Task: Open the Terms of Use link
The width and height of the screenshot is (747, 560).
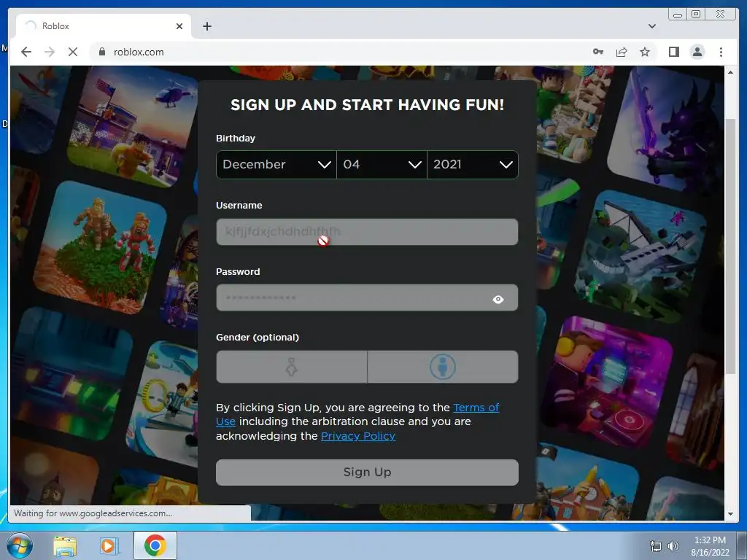Action: [357, 414]
